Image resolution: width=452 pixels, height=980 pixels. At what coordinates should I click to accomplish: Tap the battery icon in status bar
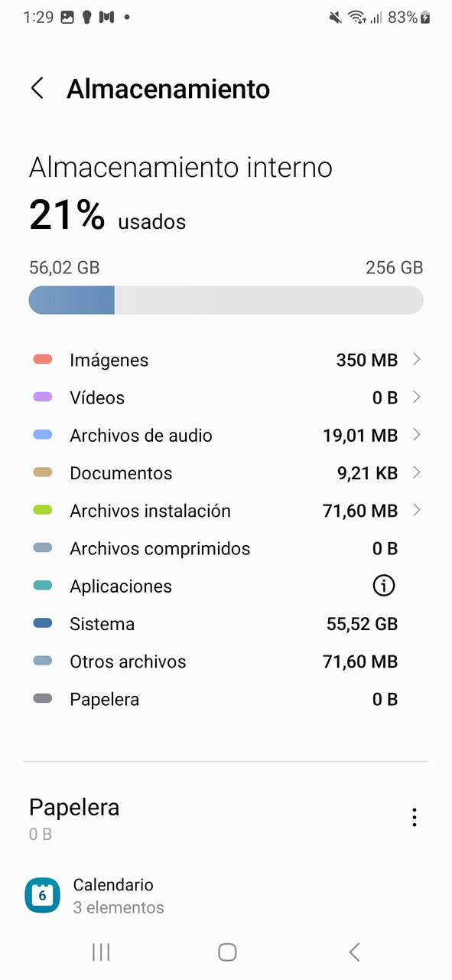[426, 17]
